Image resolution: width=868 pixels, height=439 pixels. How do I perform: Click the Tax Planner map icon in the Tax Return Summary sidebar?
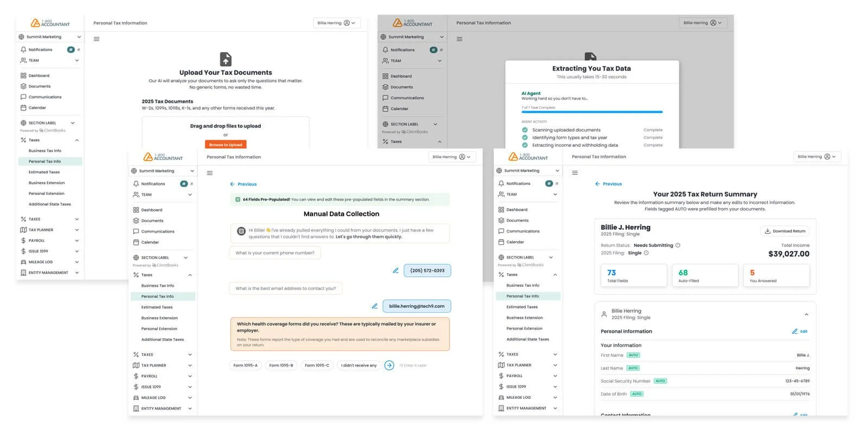click(501, 365)
